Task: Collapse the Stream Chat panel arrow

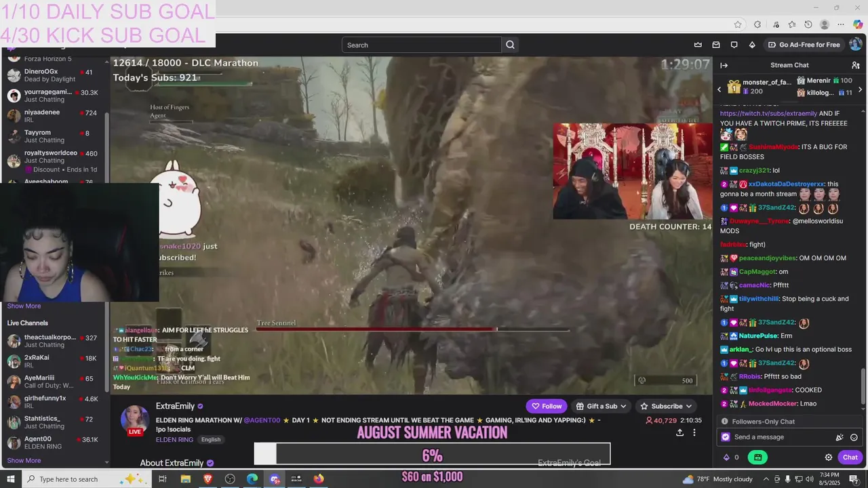Action: tap(724, 65)
